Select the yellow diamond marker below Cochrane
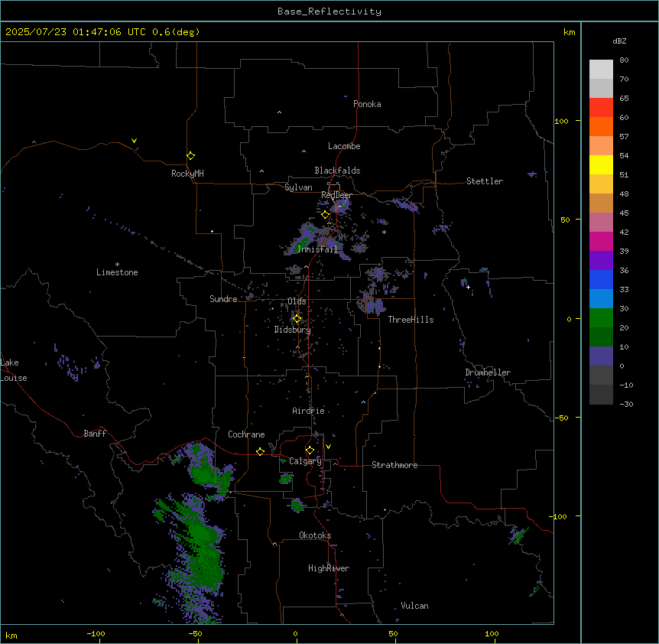The width and height of the screenshot is (659, 644). (260, 451)
